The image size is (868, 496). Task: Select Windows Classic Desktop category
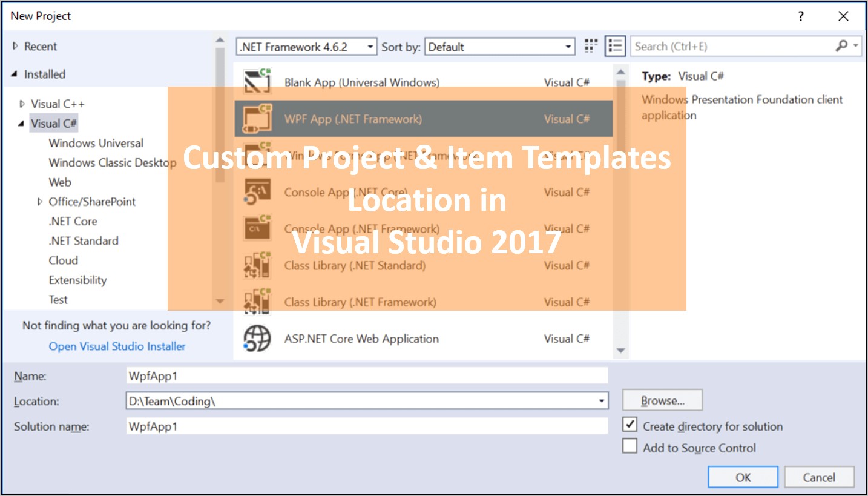point(112,162)
